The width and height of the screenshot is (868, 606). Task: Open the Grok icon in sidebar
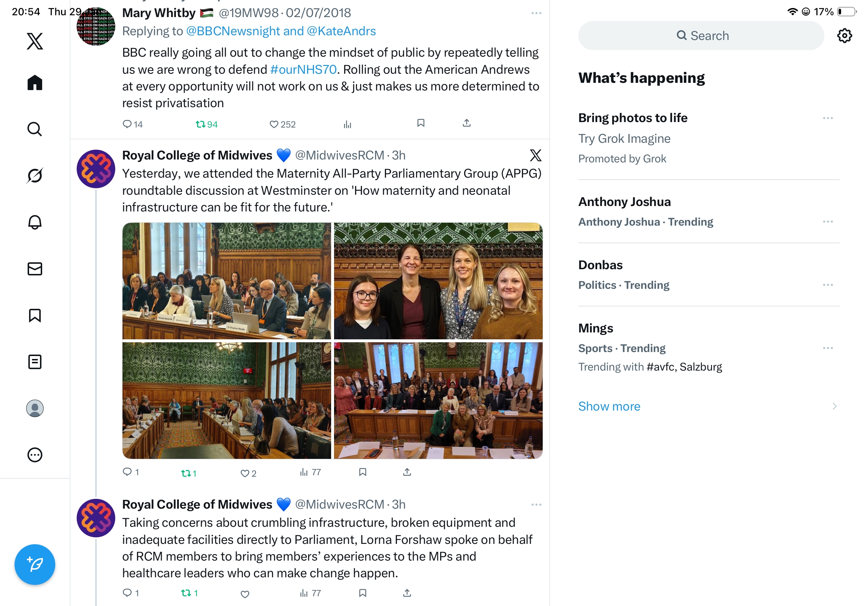pos(35,176)
